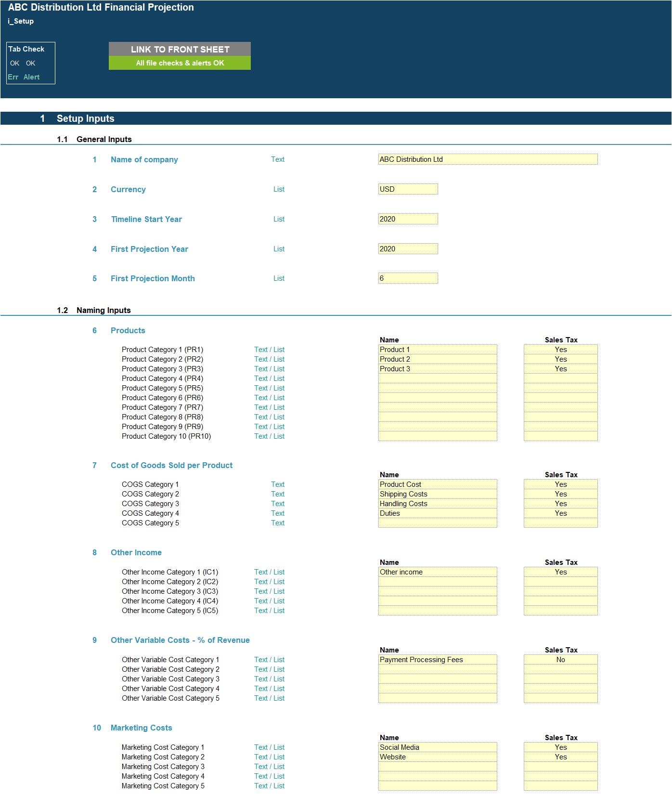Viewport: 672px width, 809px height.
Task: Click the Naming Inputs subheading
Action: [103, 310]
